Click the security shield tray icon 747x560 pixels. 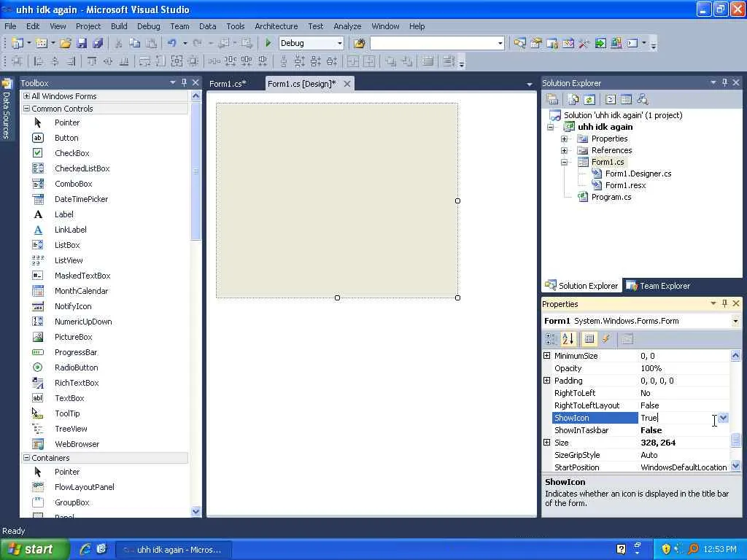(x=666, y=549)
